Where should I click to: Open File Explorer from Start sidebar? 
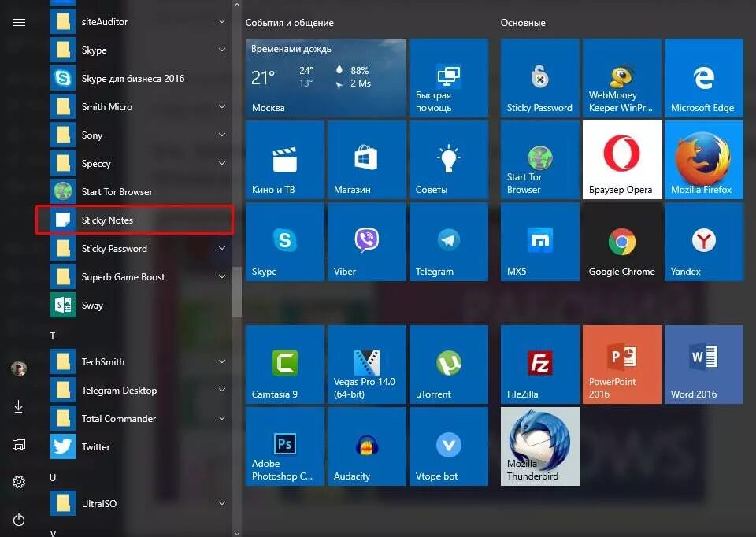(x=19, y=444)
